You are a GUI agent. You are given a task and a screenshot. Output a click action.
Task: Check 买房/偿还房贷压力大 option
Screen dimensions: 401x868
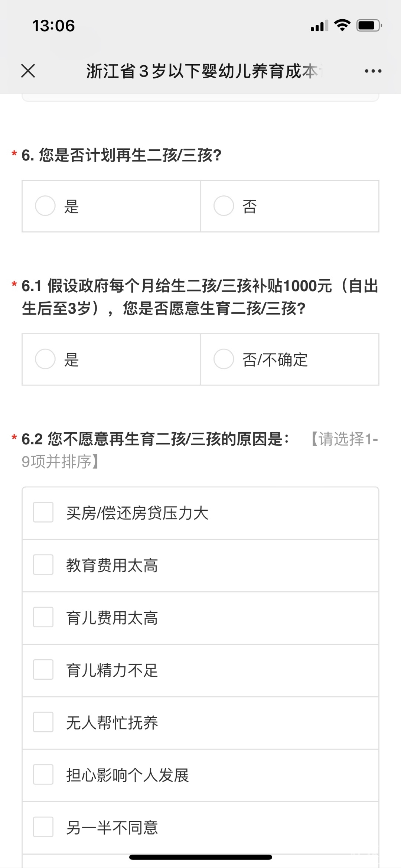click(x=43, y=513)
